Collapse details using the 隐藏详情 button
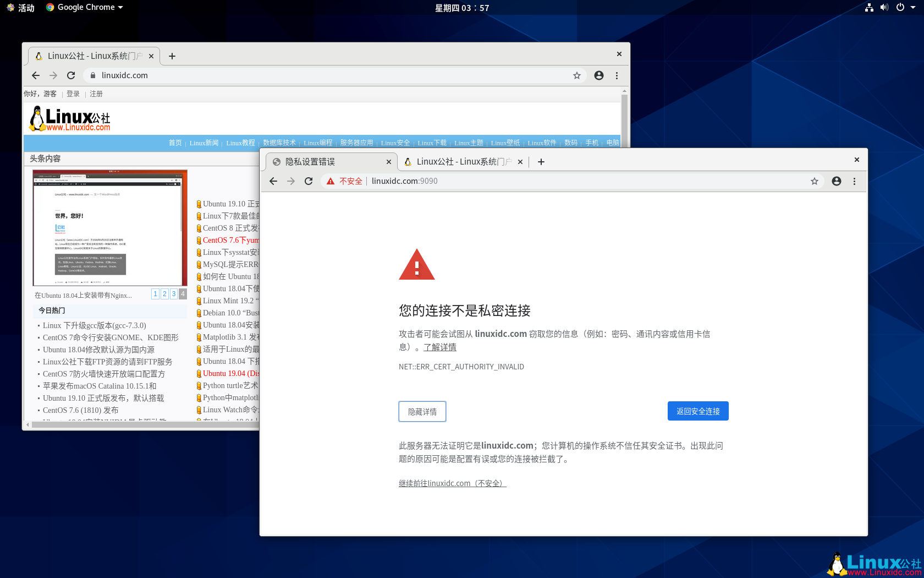The image size is (924, 578). [422, 411]
